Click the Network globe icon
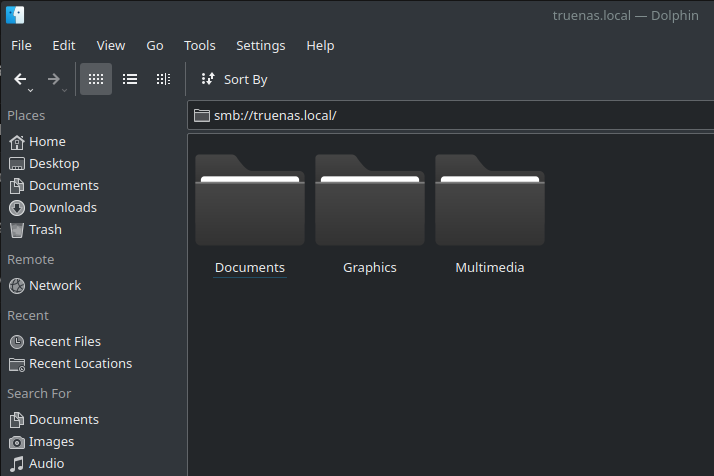The height and width of the screenshot is (476, 714). pos(17,286)
